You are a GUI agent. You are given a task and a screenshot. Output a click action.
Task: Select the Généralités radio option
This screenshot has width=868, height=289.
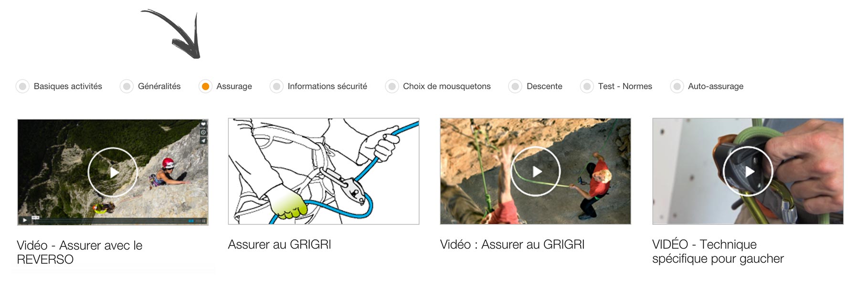coord(127,86)
